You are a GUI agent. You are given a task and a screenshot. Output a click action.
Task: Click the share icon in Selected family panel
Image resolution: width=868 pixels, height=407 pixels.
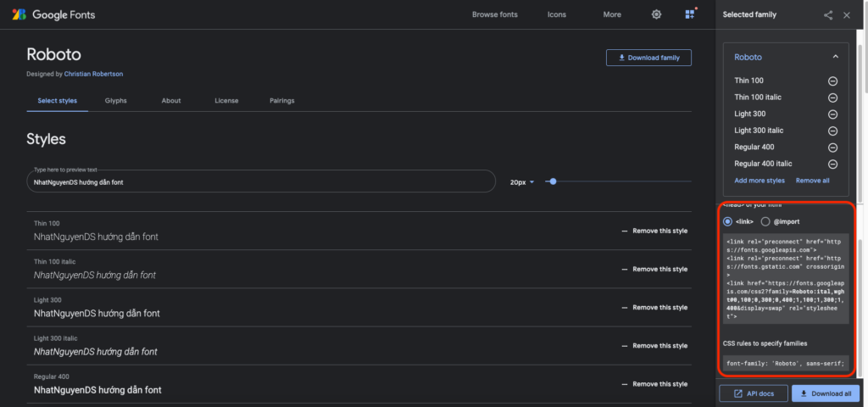828,14
